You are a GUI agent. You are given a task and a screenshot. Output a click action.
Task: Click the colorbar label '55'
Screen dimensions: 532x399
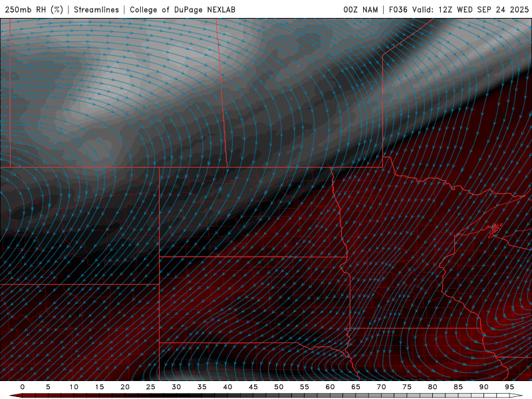305,387
